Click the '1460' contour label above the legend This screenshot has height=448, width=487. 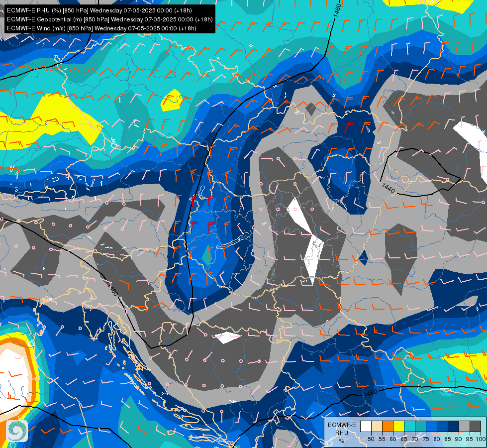coord(370,393)
